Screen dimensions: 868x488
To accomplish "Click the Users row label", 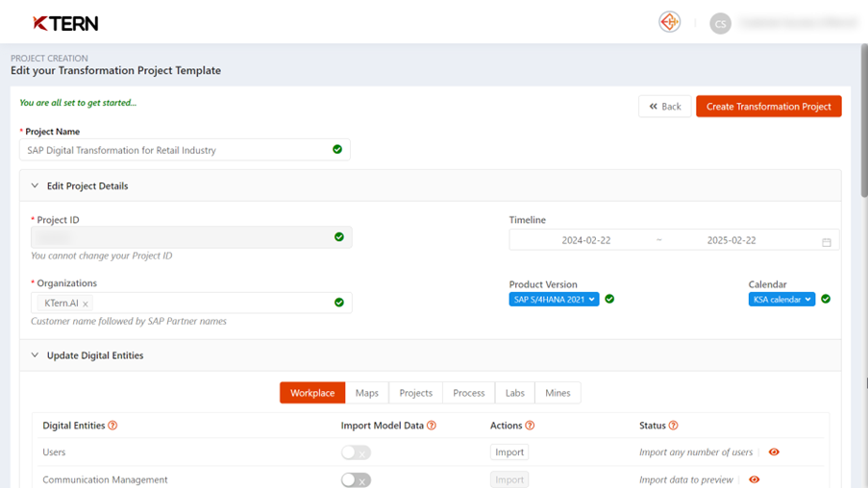I will pos(54,452).
